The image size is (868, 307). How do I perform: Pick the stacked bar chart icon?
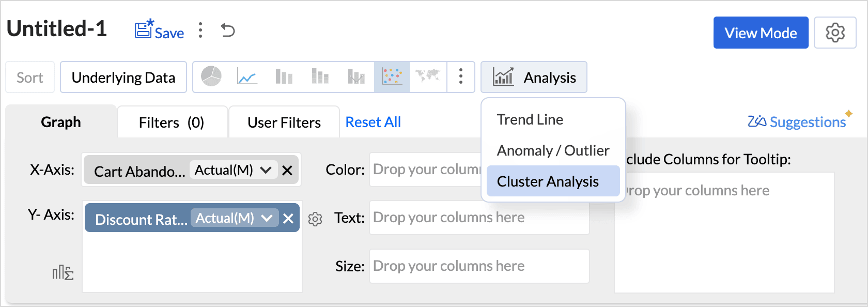click(x=320, y=77)
